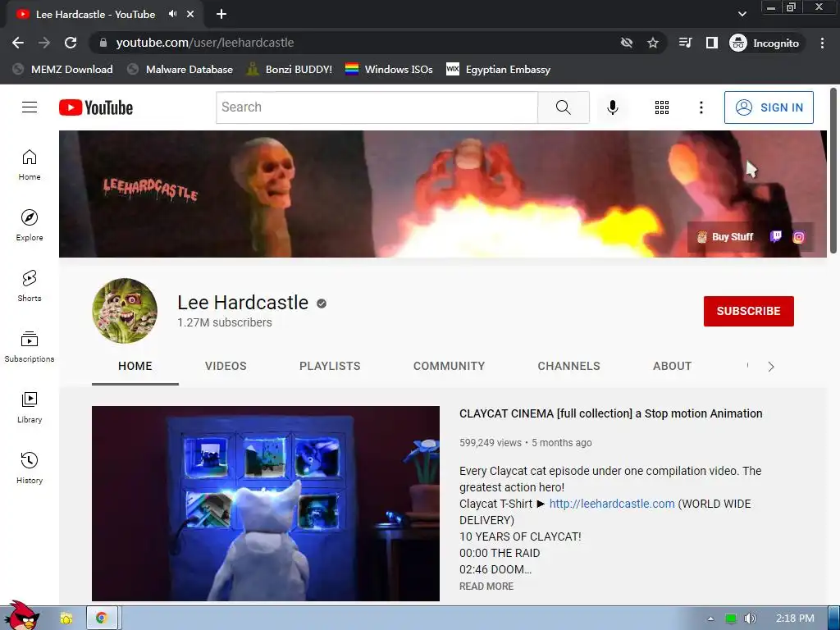Viewport: 840px width, 630px height.
Task: Show more channel tabs with arrow
Action: point(771,367)
